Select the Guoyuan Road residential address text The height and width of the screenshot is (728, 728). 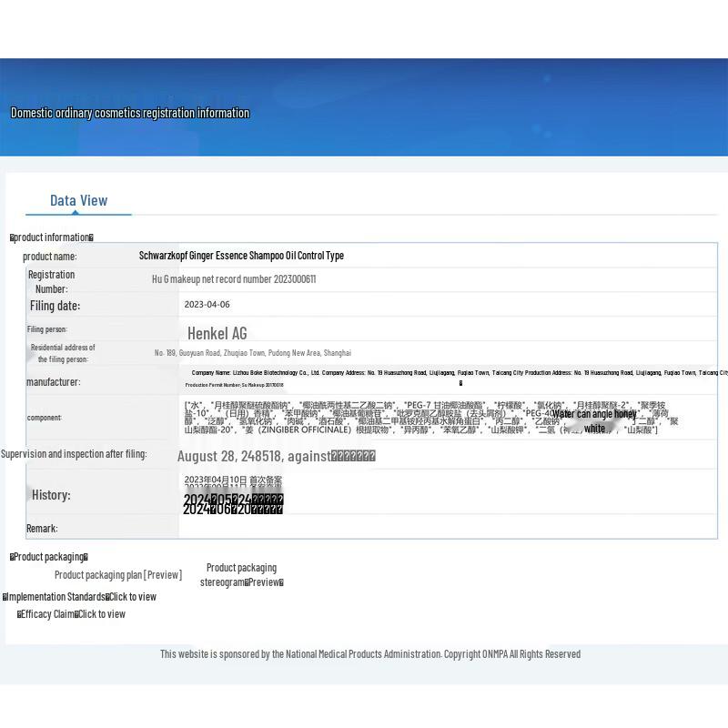252,353
